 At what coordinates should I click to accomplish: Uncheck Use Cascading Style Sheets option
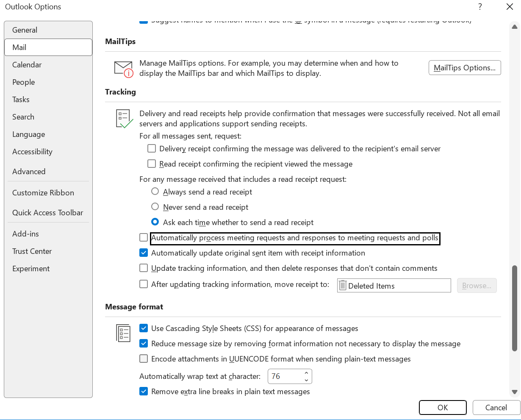pos(144,328)
